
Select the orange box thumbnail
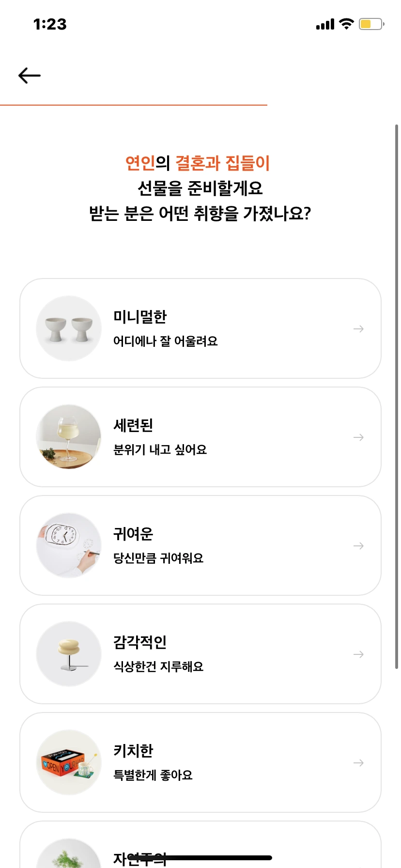click(69, 762)
